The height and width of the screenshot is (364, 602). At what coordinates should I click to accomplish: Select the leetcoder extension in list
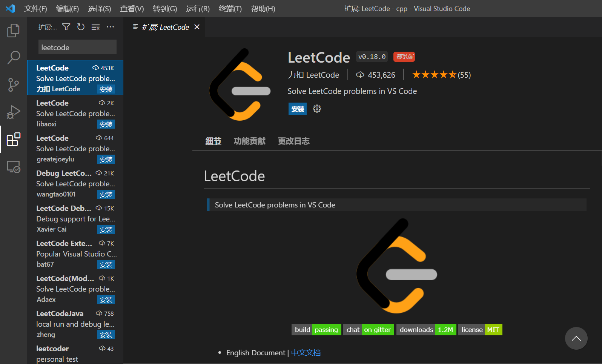point(75,353)
